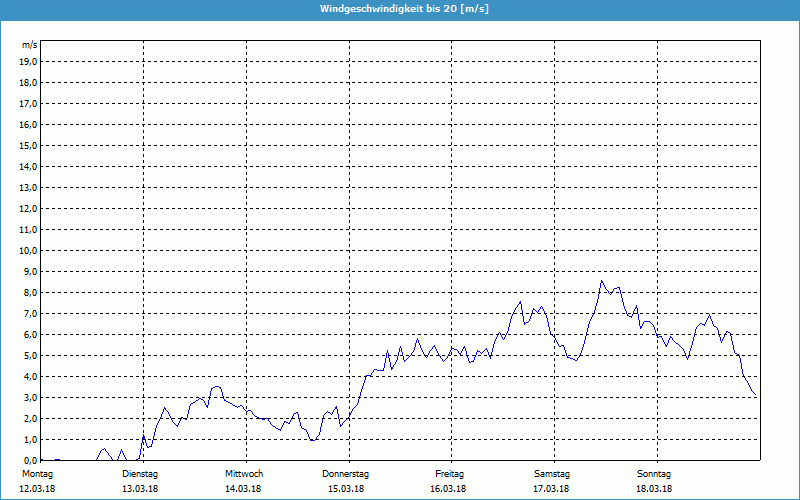The height and width of the screenshot is (500, 800).
Task: Click the 19,0 value on the y-axis
Action: [29, 61]
